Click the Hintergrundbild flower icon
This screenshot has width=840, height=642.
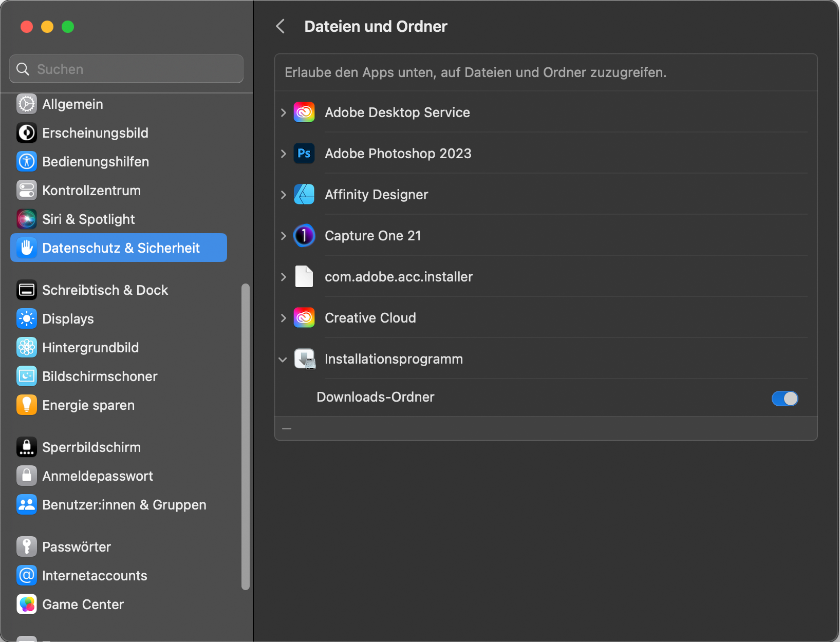point(27,348)
